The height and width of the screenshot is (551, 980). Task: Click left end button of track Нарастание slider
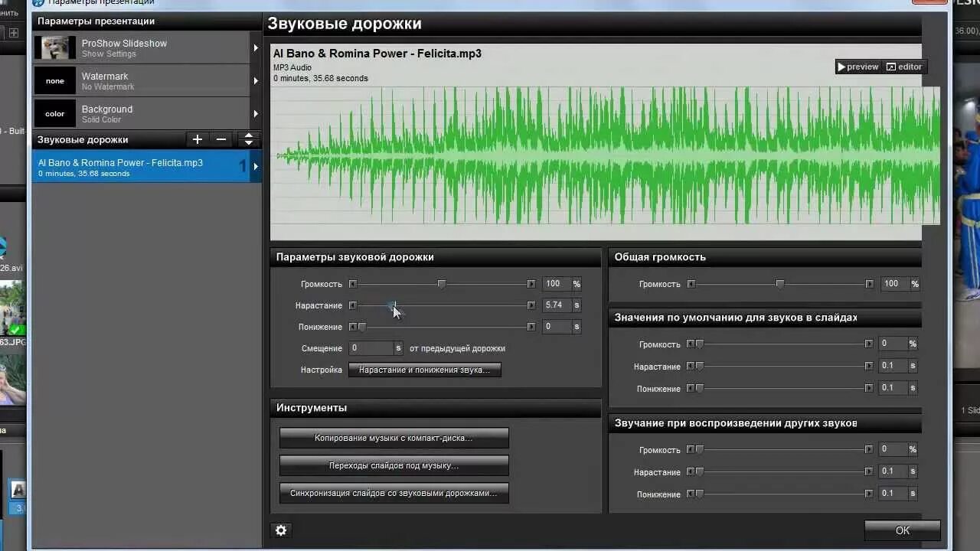point(353,305)
